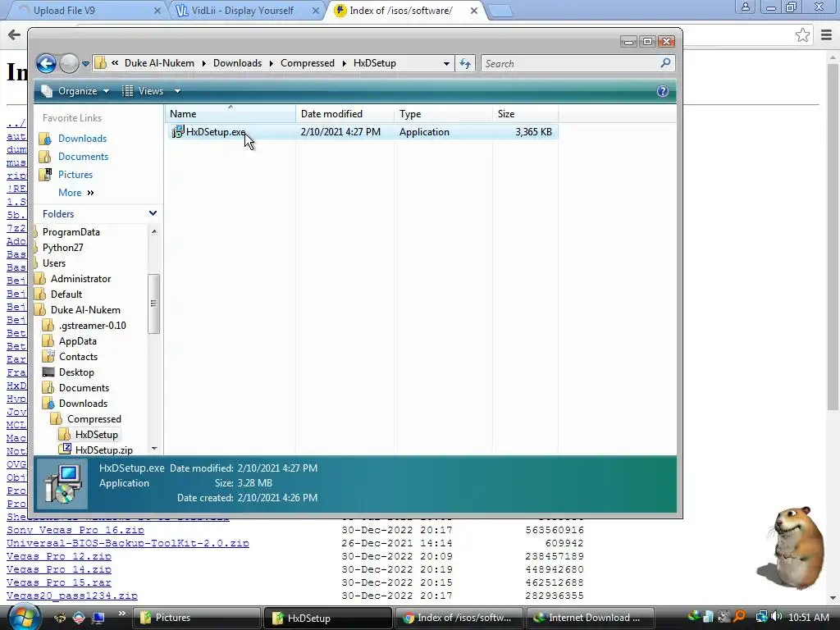Select .gstreamer-0.10 folder in the tree

(x=92, y=325)
